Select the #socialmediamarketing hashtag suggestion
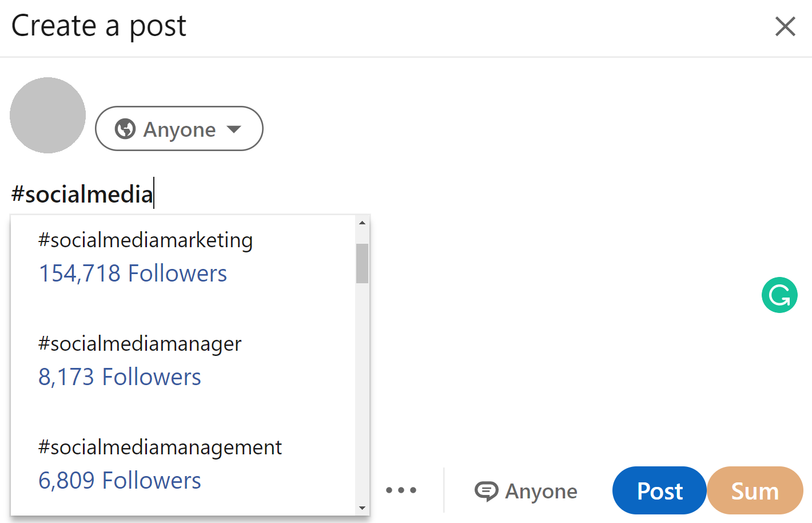Screen dimensions: 812x523 [x=145, y=240]
